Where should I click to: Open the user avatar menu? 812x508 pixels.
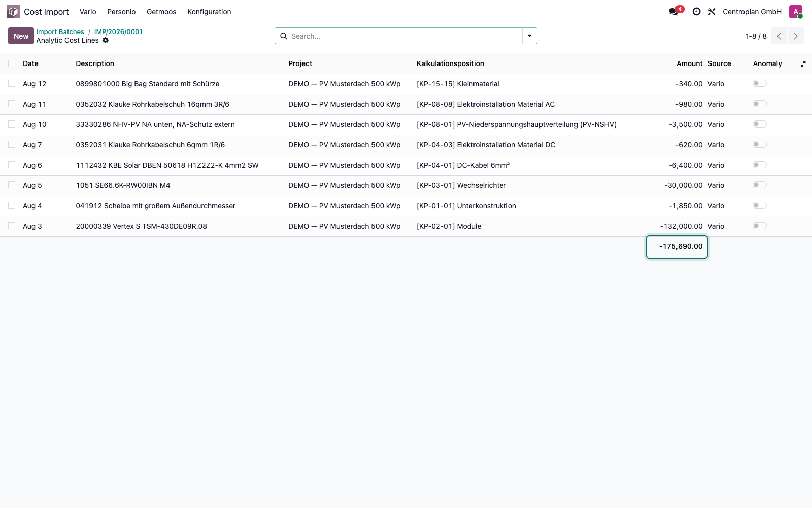point(796,12)
